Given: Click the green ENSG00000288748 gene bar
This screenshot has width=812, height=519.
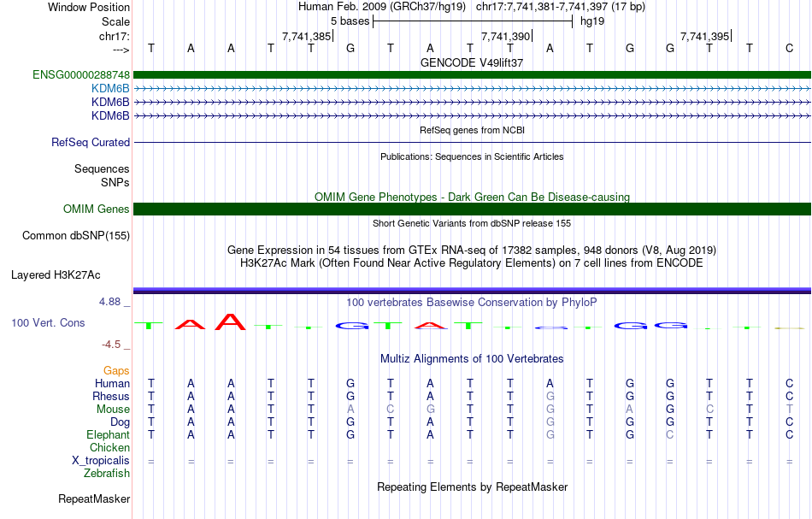Looking at the screenshot, I should (x=472, y=75).
